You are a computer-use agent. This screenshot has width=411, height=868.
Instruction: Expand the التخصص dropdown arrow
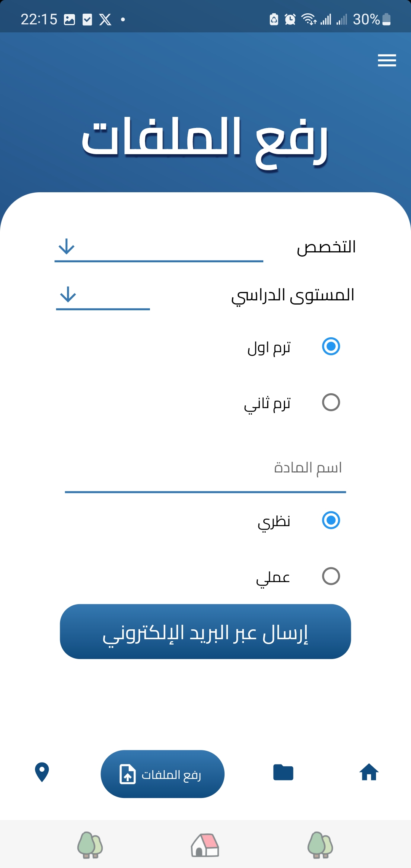coord(67,247)
